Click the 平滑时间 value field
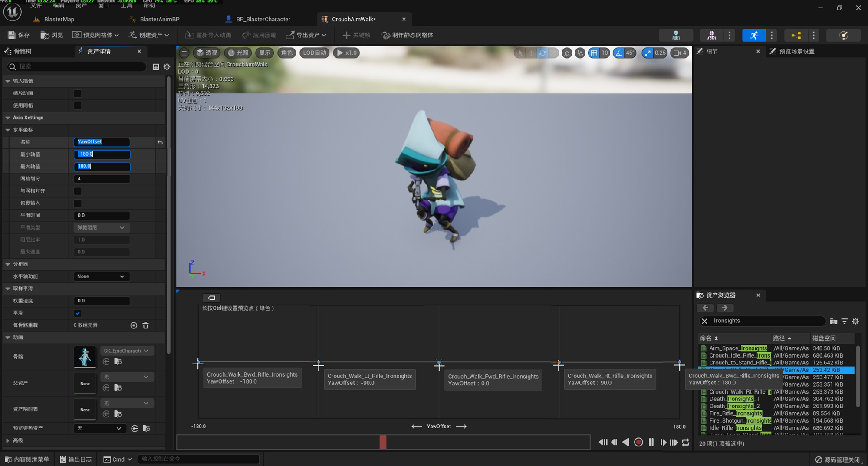Image resolution: width=868 pixels, height=466 pixels. point(102,215)
